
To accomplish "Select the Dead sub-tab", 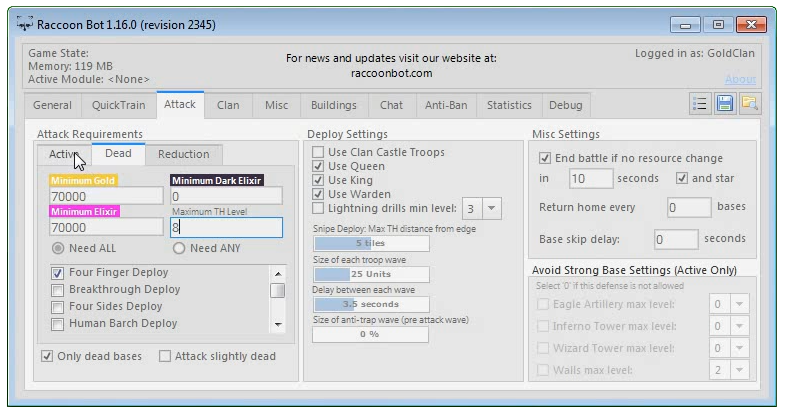I will pyautogui.click(x=118, y=153).
